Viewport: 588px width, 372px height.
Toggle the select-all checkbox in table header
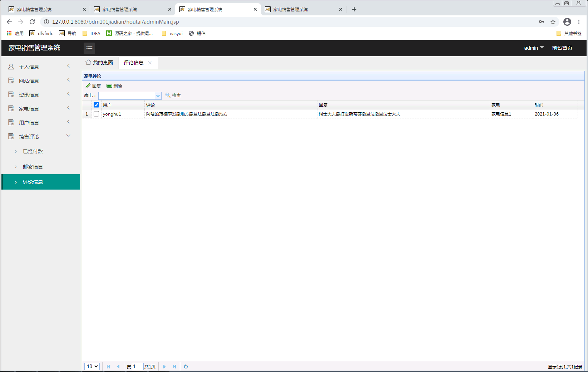pyautogui.click(x=96, y=105)
